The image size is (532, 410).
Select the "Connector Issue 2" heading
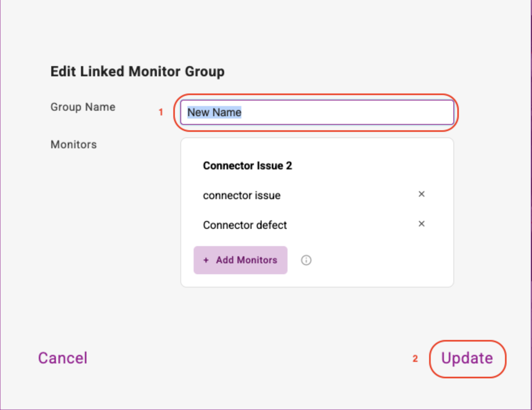248,165
